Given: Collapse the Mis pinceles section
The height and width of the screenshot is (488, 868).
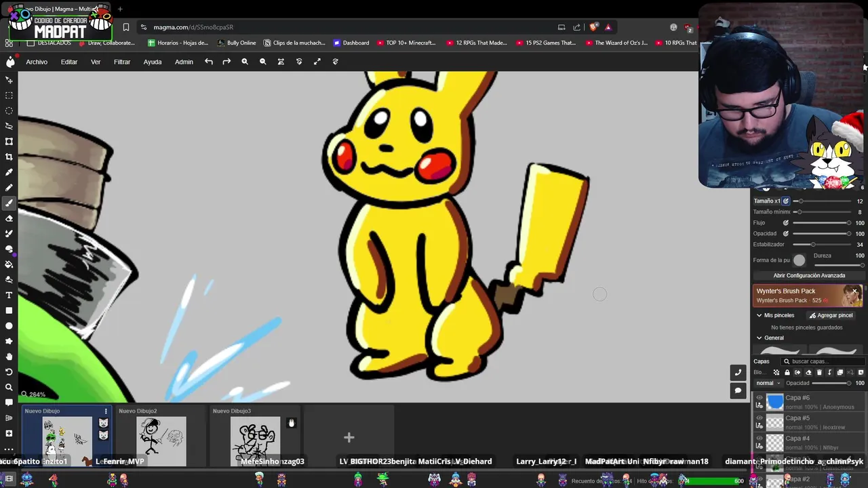Looking at the screenshot, I should click(759, 315).
